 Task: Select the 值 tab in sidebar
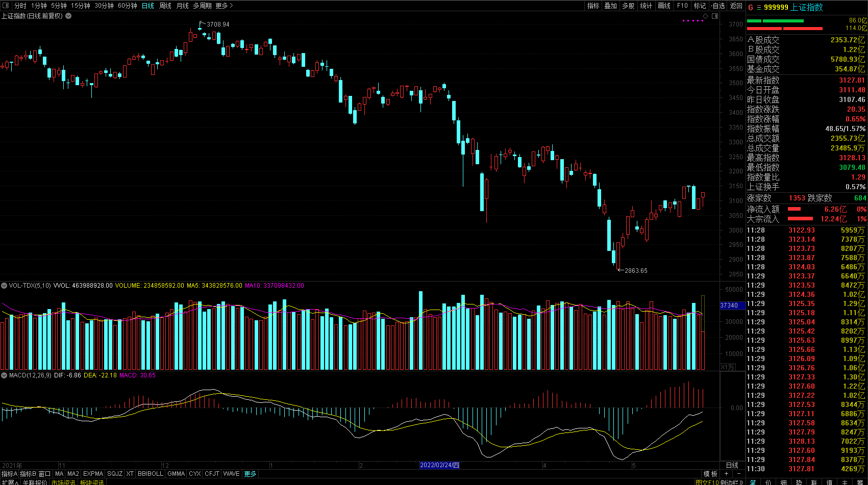point(829,482)
